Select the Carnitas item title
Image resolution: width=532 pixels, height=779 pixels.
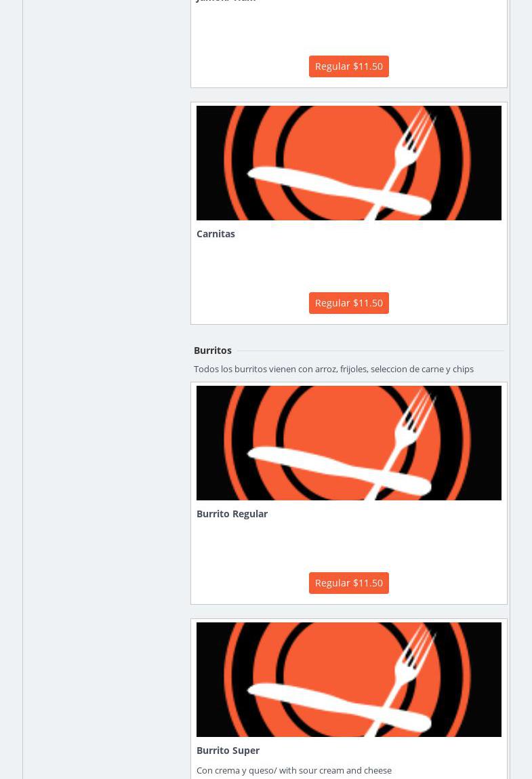[216, 234]
